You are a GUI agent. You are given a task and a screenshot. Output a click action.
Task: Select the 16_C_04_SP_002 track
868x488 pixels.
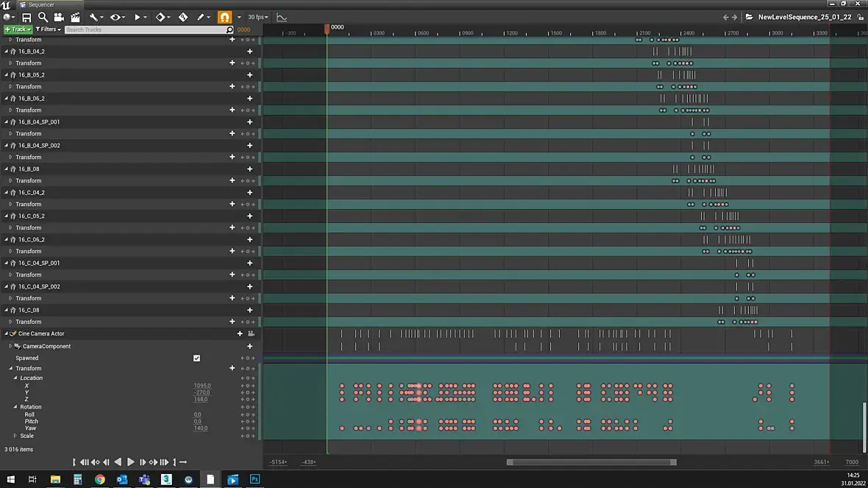39,286
